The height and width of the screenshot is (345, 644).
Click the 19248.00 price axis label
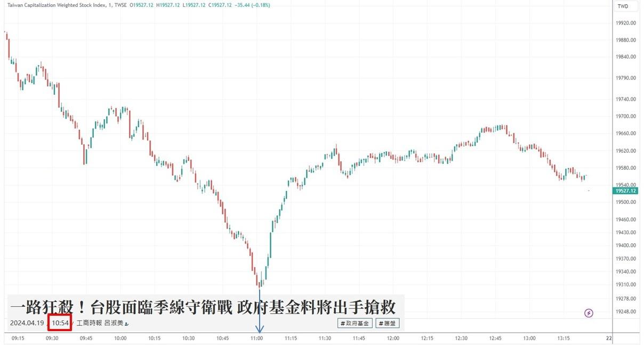(626, 312)
